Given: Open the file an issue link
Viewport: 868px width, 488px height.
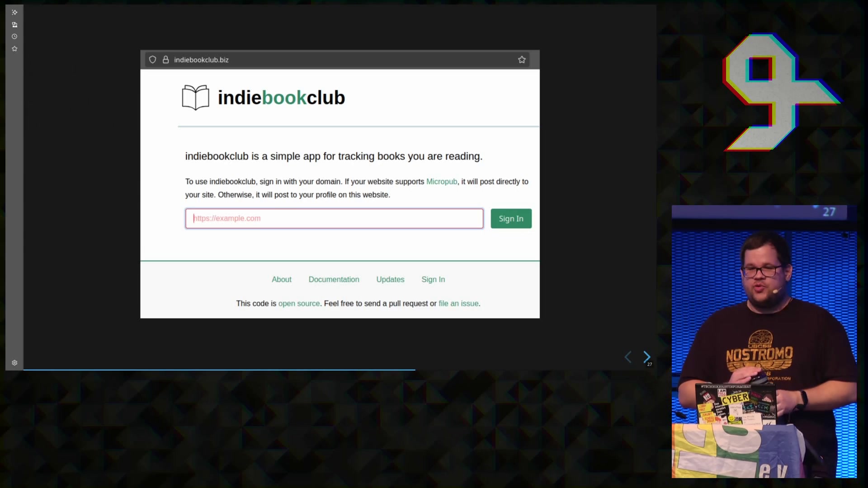Looking at the screenshot, I should coord(458,304).
